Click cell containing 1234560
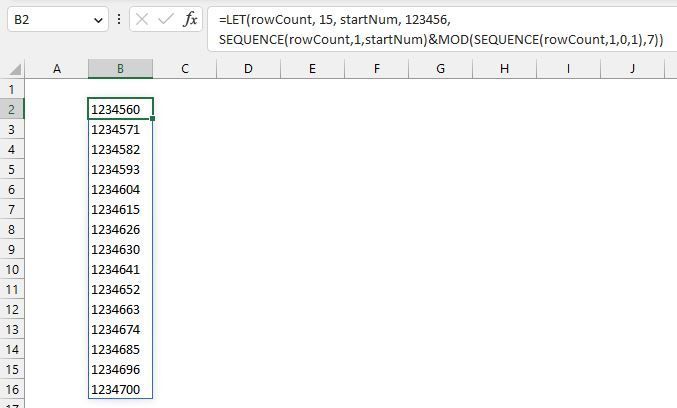The width and height of the screenshot is (677, 408). pos(120,109)
